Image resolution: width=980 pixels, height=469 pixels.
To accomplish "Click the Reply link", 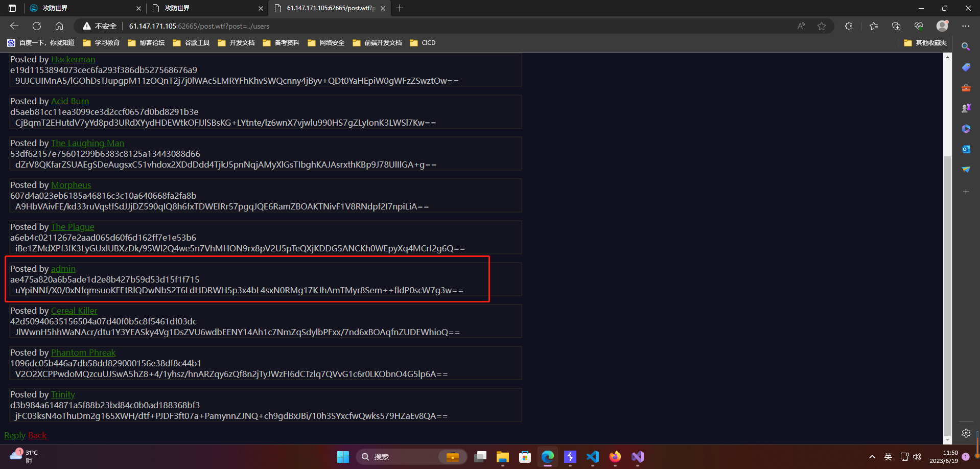I will (15, 436).
